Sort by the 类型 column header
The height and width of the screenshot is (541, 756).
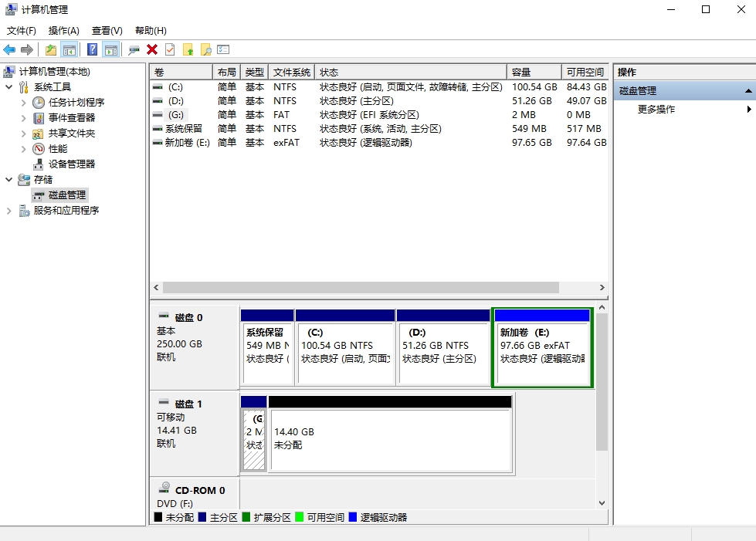255,73
